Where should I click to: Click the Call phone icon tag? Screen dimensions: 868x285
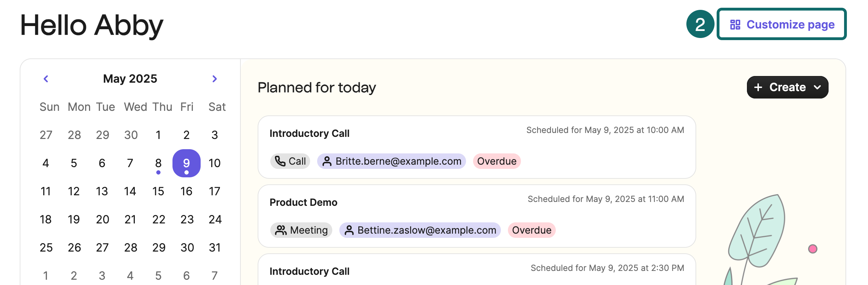pyautogui.click(x=290, y=161)
